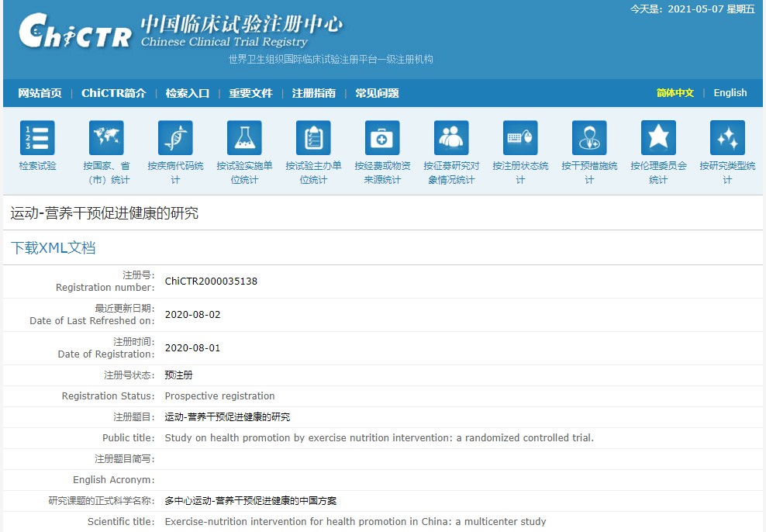Click the 检索试验 label under the list icon
The width and height of the screenshot is (766, 532).
(x=38, y=166)
